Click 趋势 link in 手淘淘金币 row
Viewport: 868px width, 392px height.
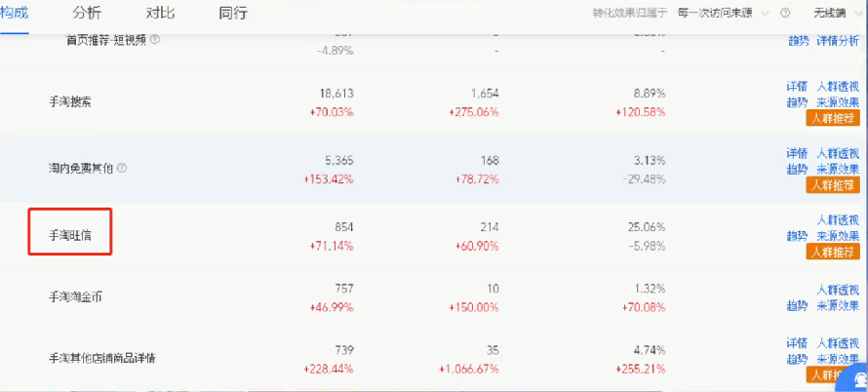[x=797, y=305]
